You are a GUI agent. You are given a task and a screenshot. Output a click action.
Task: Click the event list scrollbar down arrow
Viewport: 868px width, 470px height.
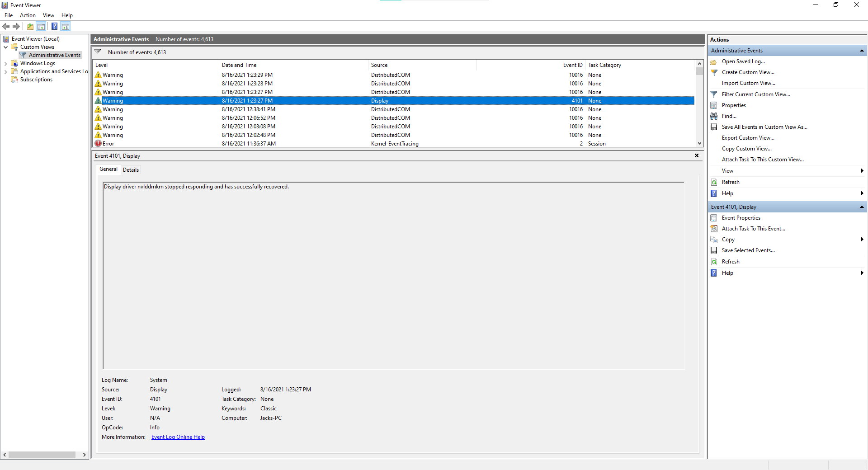699,143
